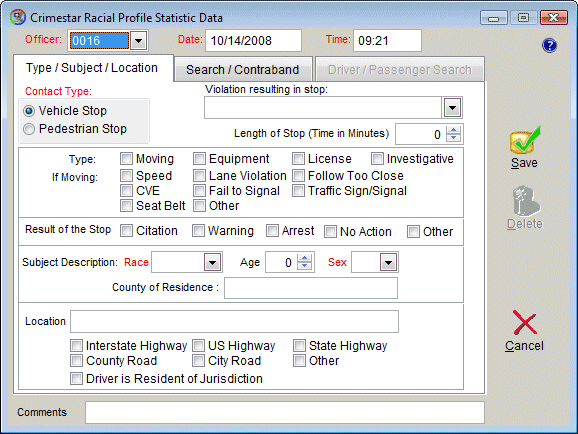This screenshot has width=578, height=434.
Task: Select the Driver / Passenger Search tab
Action: (400, 69)
